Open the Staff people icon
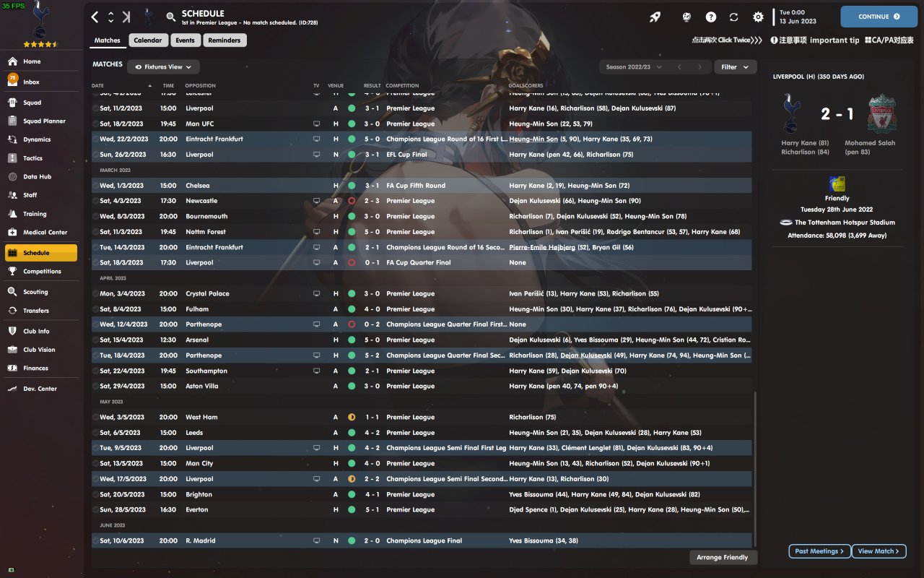Viewport: 924px width, 578px height. pos(12,195)
